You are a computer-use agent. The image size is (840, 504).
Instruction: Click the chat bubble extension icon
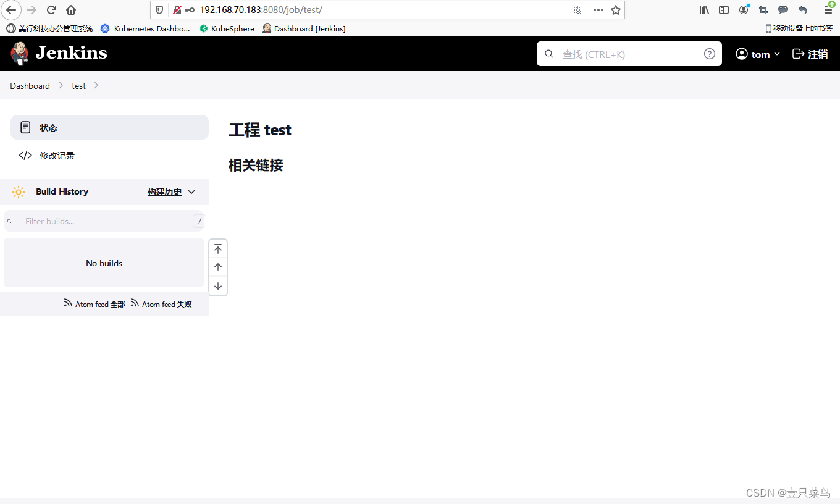783,10
